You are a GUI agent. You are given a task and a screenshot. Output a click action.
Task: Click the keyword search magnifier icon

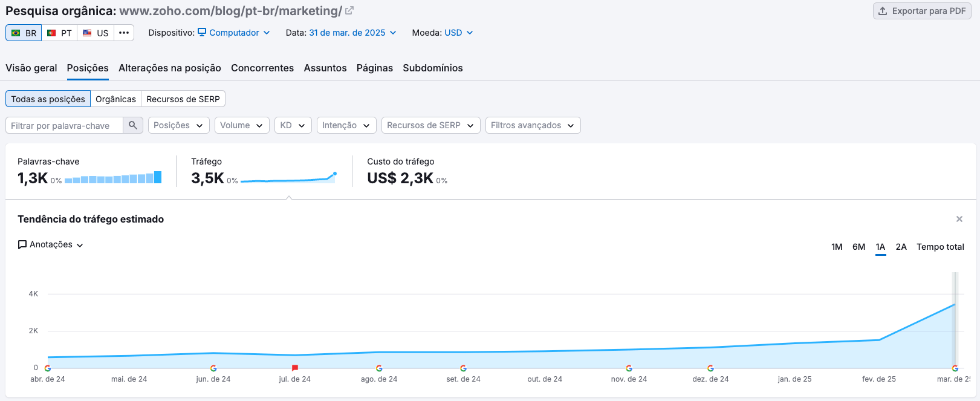[x=133, y=125]
